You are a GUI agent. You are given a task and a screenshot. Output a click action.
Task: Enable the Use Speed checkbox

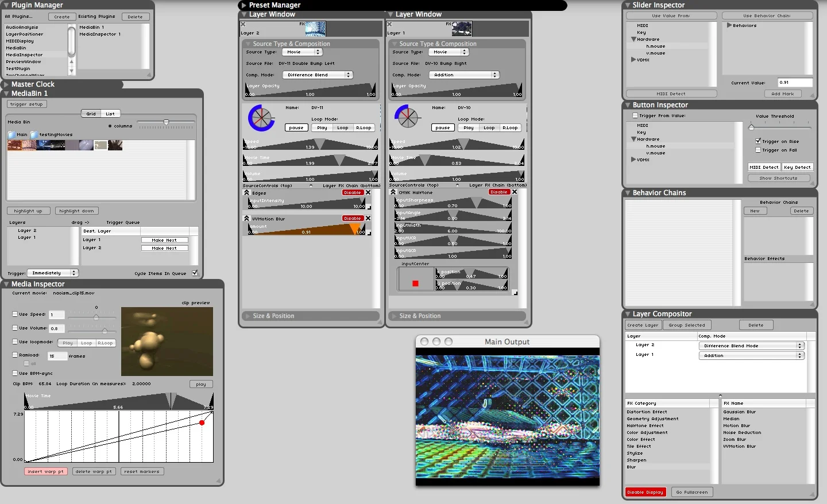click(x=14, y=315)
